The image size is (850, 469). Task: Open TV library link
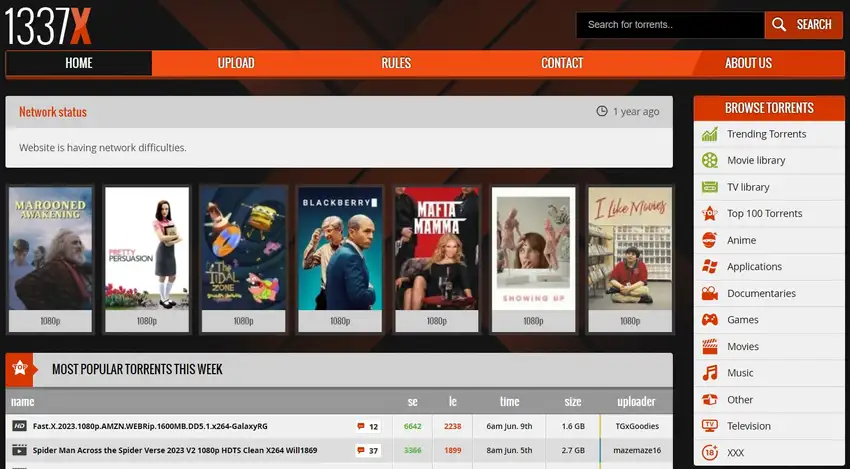click(748, 187)
